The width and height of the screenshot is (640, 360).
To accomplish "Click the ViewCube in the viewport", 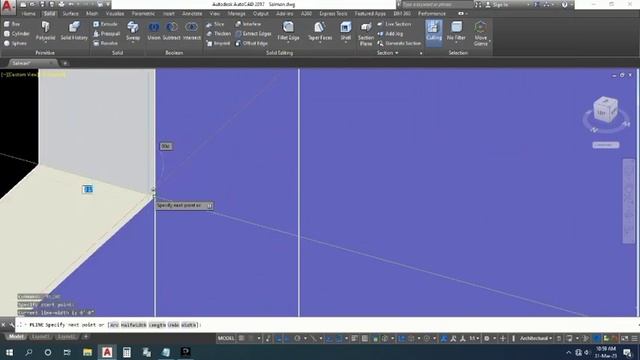I will click(x=605, y=110).
